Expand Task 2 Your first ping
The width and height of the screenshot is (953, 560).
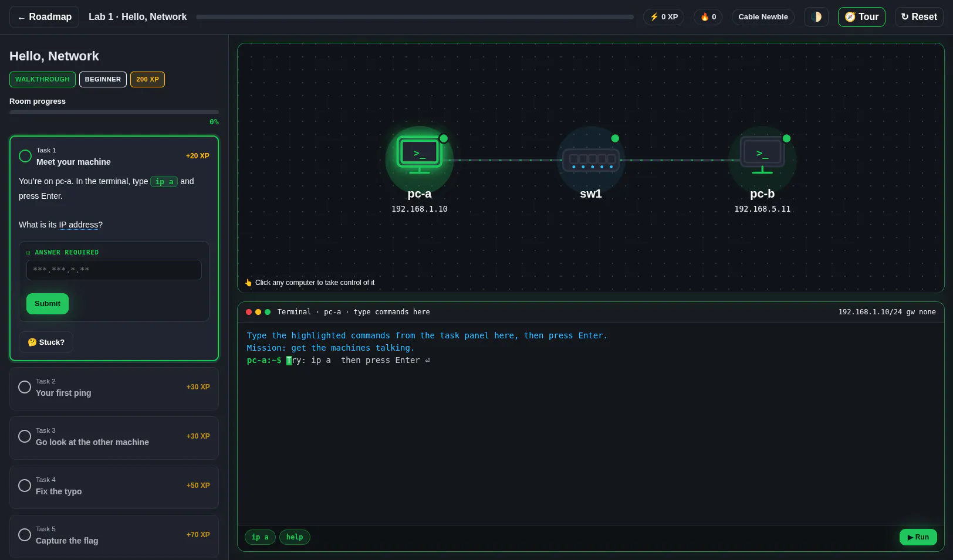click(114, 389)
